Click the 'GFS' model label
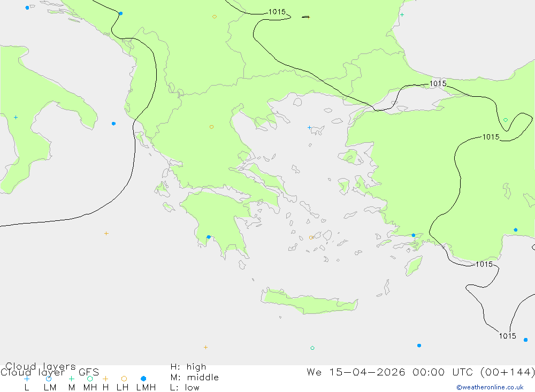This screenshot has height=392, width=535. (89, 372)
